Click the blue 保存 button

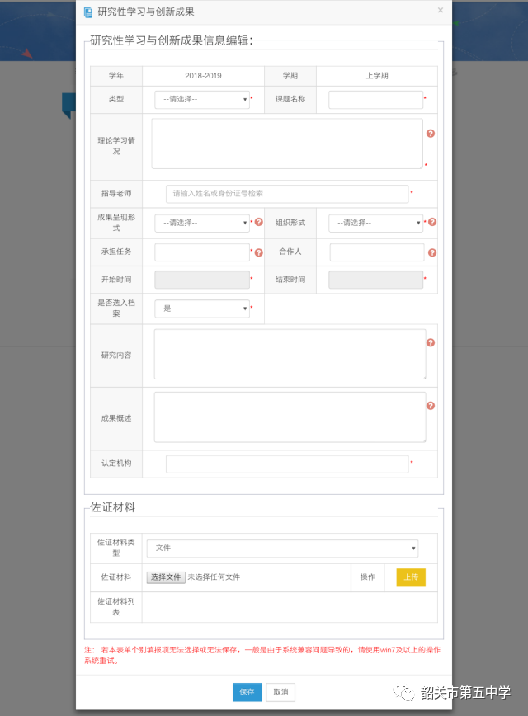click(247, 692)
